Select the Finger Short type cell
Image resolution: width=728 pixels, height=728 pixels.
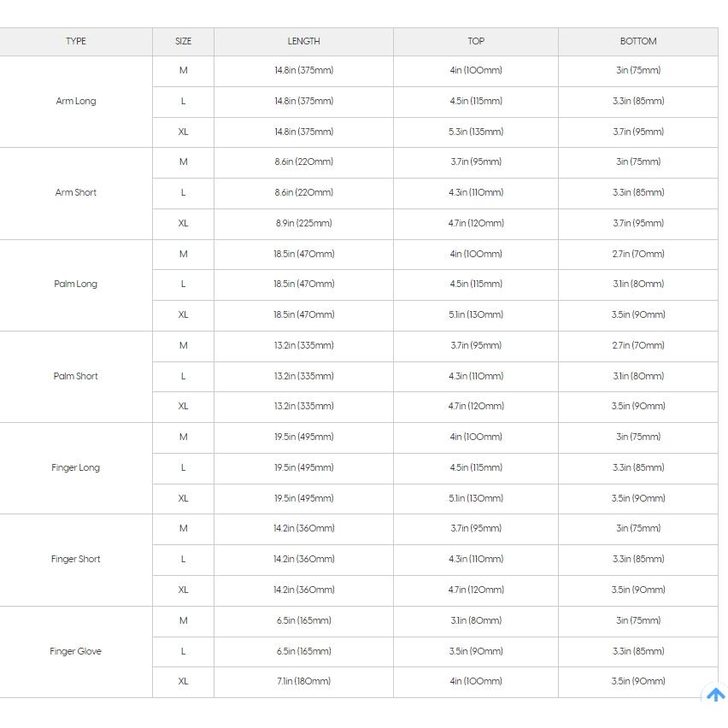[76, 559]
